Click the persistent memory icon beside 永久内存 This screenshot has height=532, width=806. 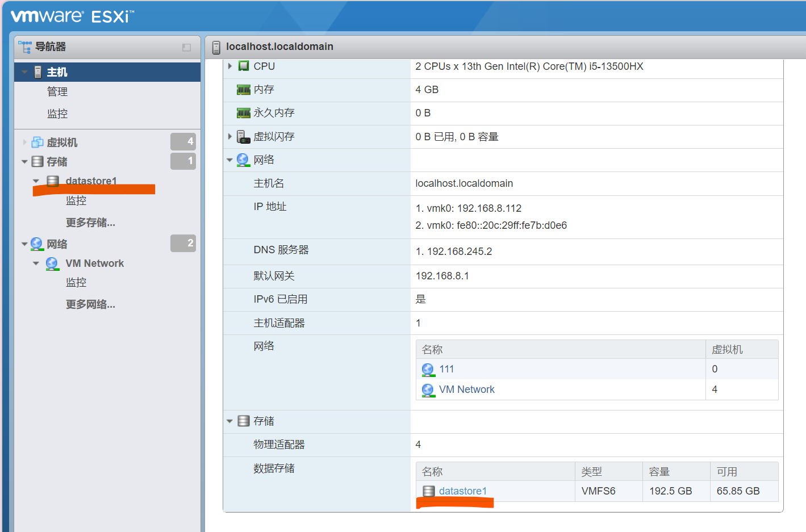(244, 113)
